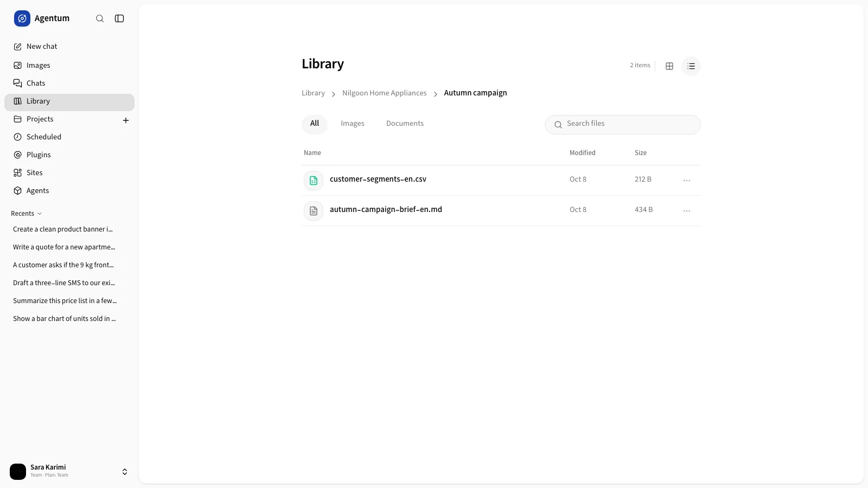Image resolution: width=868 pixels, height=488 pixels.
Task: Select Library in the sidebar
Action: pos(69,101)
